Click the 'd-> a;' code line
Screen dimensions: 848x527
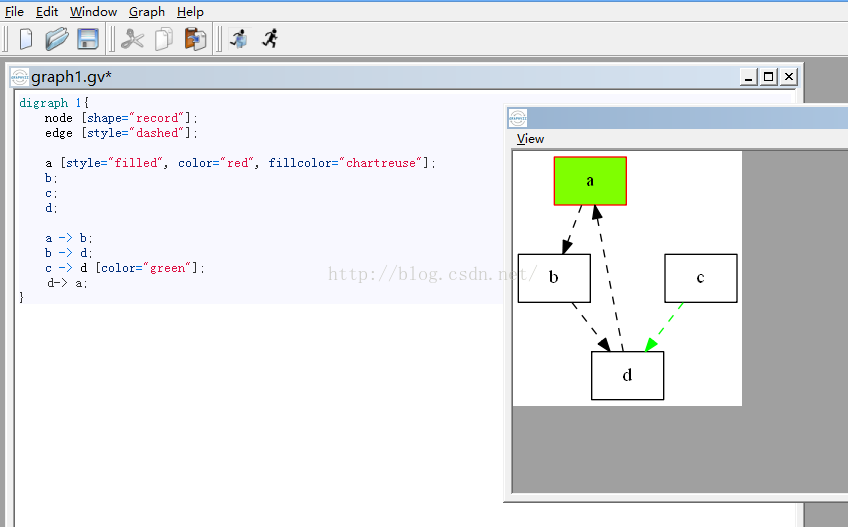coord(67,283)
